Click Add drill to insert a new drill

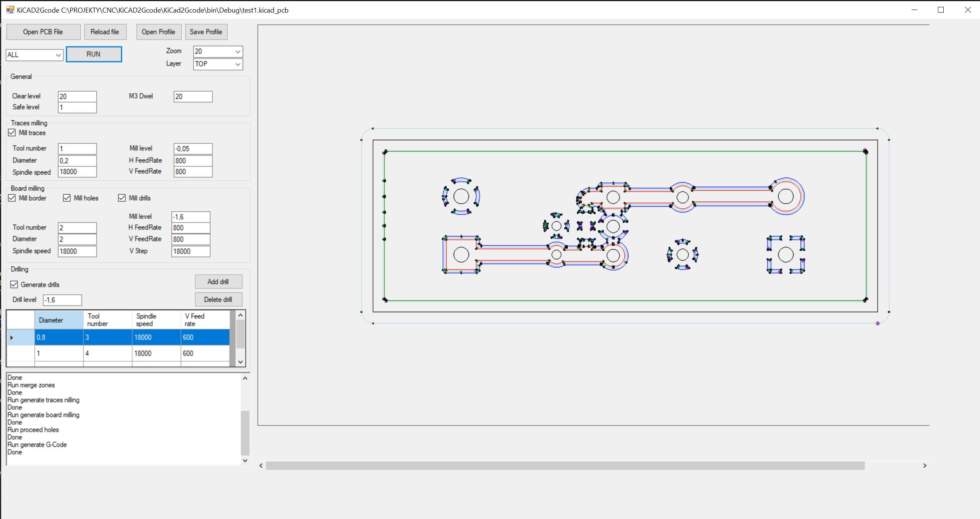218,282
